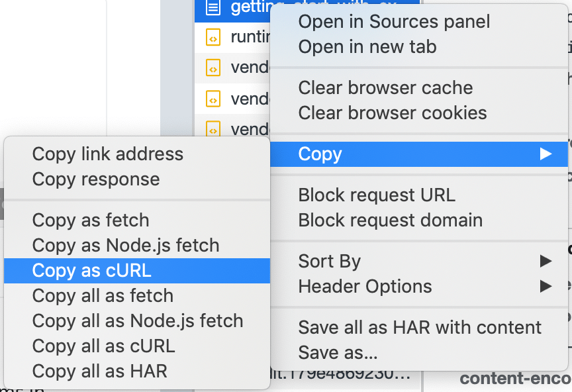The image size is (572, 392).
Task: Click the document icon of the selected request
Action: (x=213, y=7)
